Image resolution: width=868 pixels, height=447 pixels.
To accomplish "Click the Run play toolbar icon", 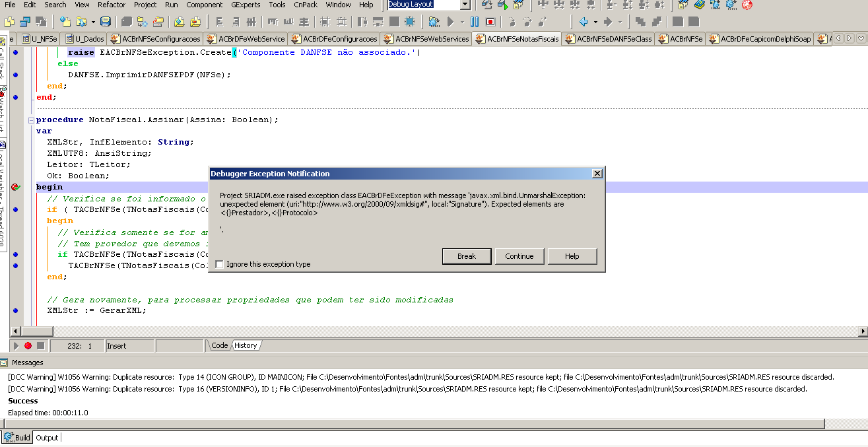I will point(451,22).
